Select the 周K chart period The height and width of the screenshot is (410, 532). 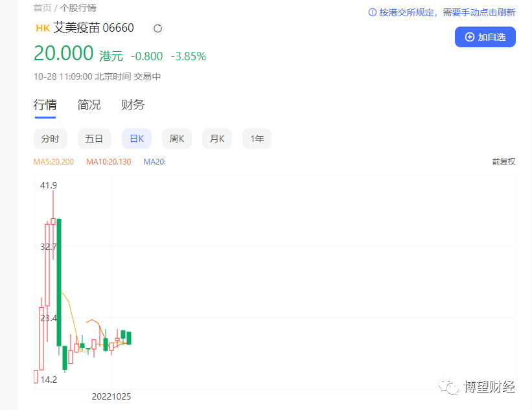[x=177, y=139]
